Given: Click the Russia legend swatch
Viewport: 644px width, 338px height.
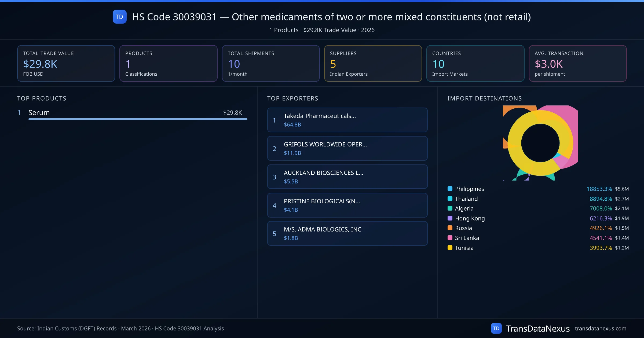Looking at the screenshot, I should (x=450, y=228).
